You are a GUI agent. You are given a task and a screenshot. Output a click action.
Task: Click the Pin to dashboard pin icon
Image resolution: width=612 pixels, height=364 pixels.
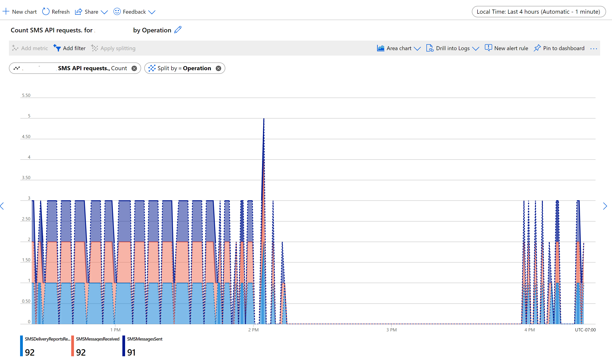(x=537, y=48)
